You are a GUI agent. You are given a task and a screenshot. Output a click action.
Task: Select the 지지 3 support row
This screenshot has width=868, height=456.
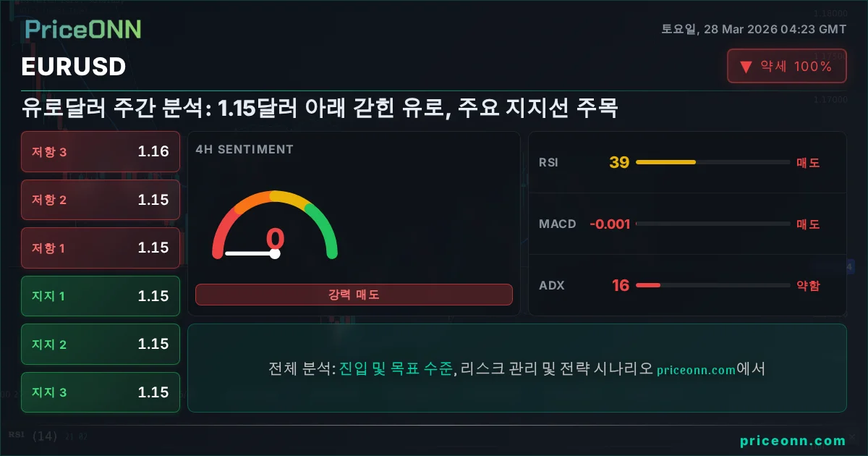[100, 392]
